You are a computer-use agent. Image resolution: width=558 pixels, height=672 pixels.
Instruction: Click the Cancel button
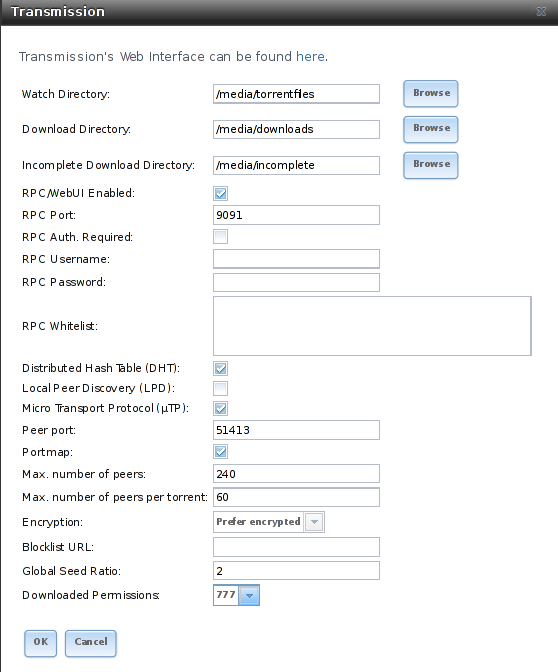(91, 643)
